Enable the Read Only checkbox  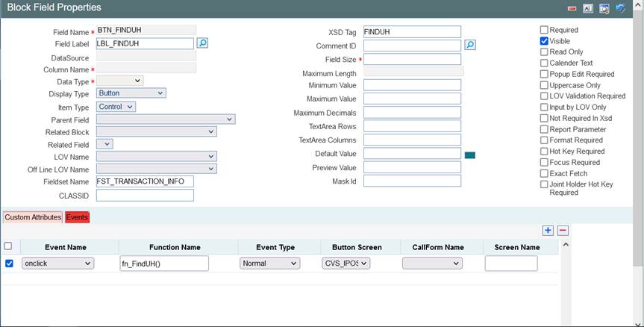click(x=544, y=52)
